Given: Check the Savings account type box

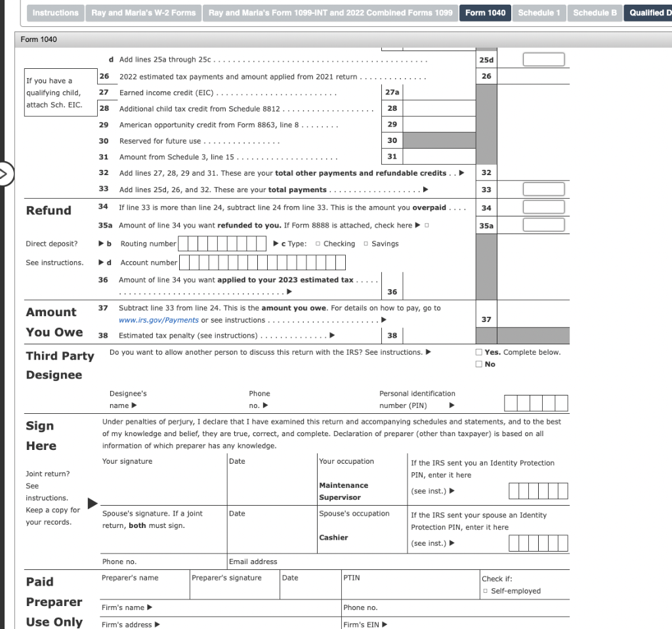Looking at the screenshot, I should (366, 243).
